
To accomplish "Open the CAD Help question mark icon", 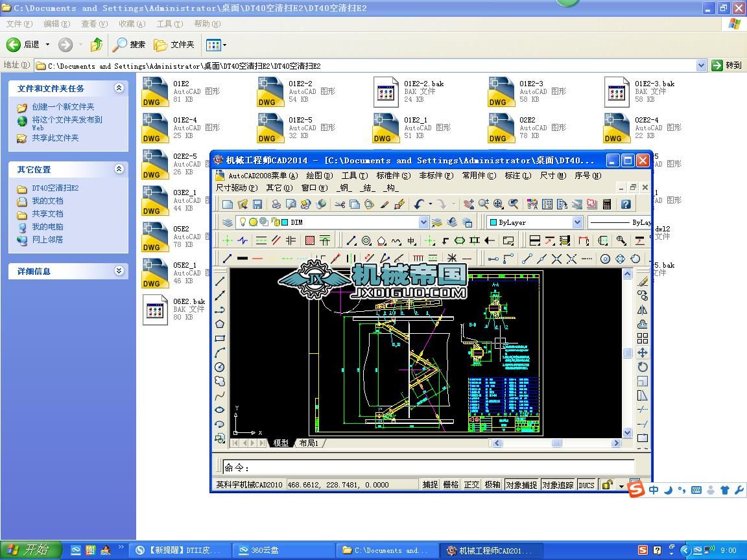I will tap(626, 204).
